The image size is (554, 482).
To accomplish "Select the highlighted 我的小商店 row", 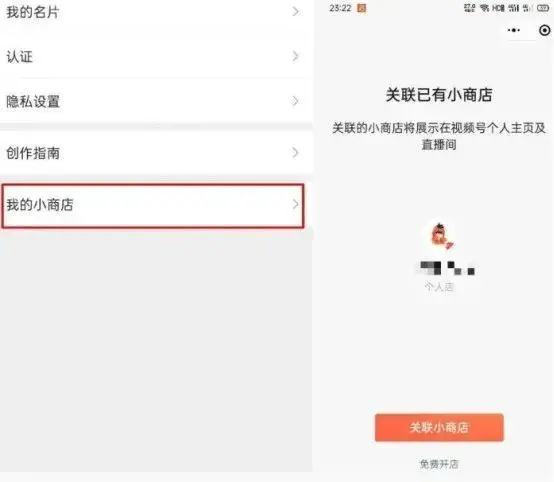I will click(x=153, y=205).
